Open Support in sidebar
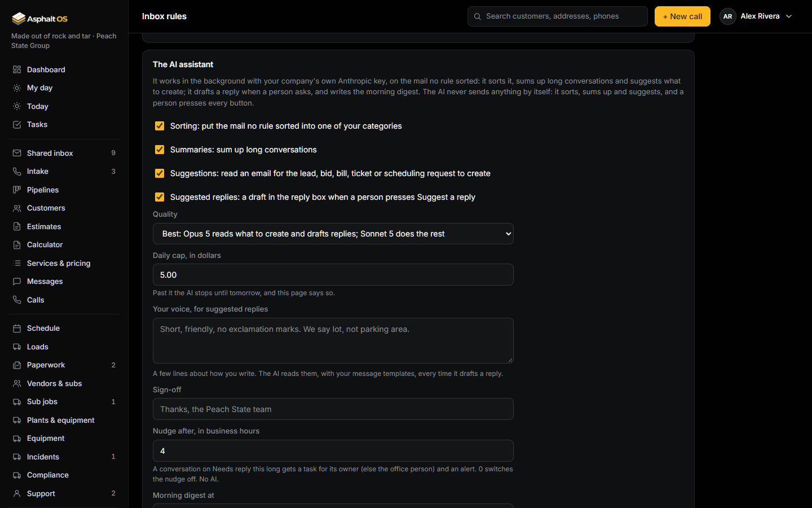 click(x=64, y=493)
